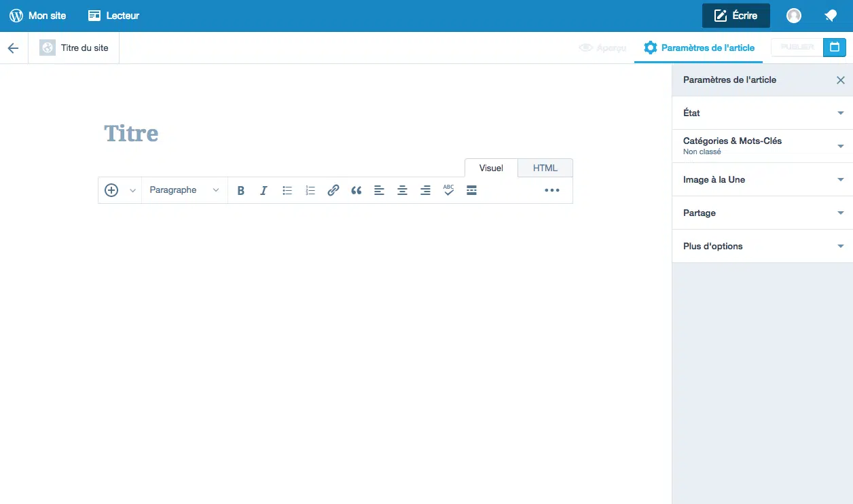Select the Visuel editor tab
This screenshot has height=504, width=853.
[x=491, y=168]
